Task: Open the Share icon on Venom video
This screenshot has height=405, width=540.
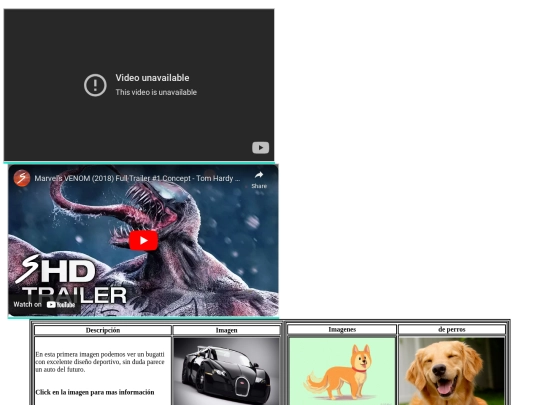Action: (x=259, y=180)
